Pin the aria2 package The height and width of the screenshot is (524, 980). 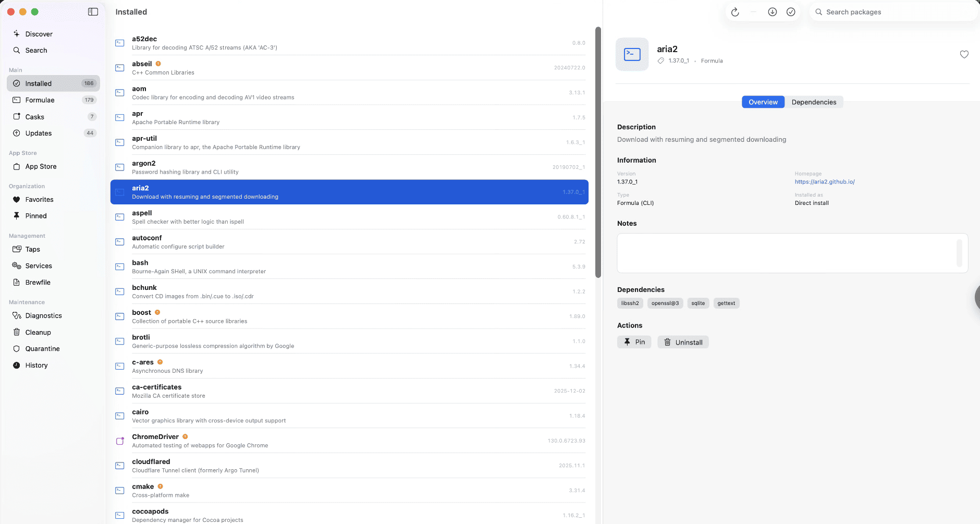click(634, 342)
